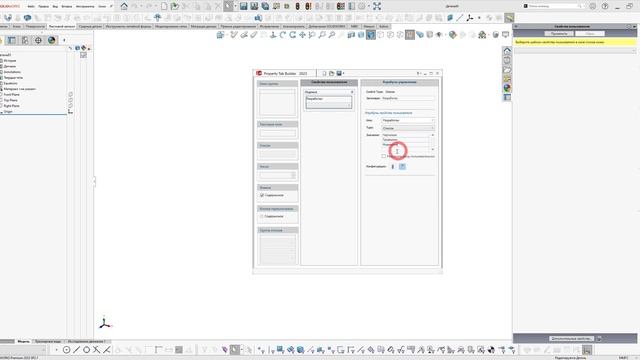Click the Сброс button in the properties pane
Screen dimensions: 640x360
click(590, 33)
